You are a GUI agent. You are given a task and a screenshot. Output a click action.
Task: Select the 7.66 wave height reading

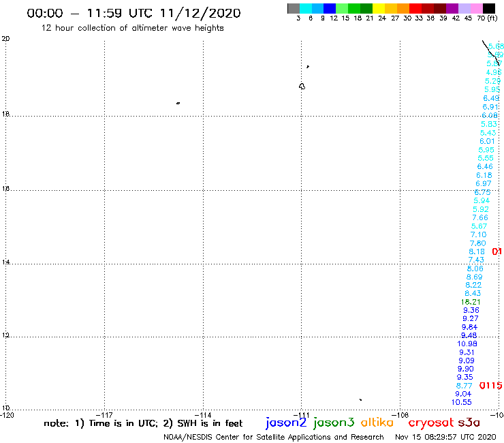(480, 218)
